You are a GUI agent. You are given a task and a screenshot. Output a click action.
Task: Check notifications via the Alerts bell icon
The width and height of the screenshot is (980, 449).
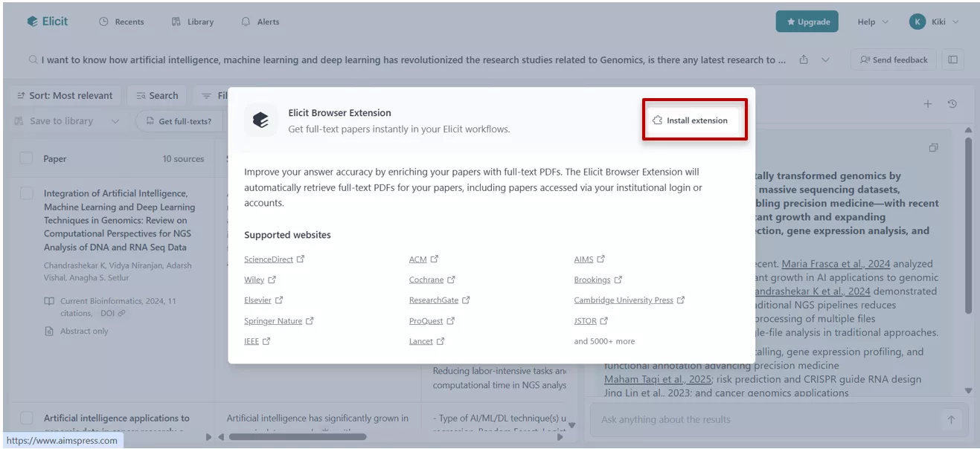pyautogui.click(x=259, y=22)
